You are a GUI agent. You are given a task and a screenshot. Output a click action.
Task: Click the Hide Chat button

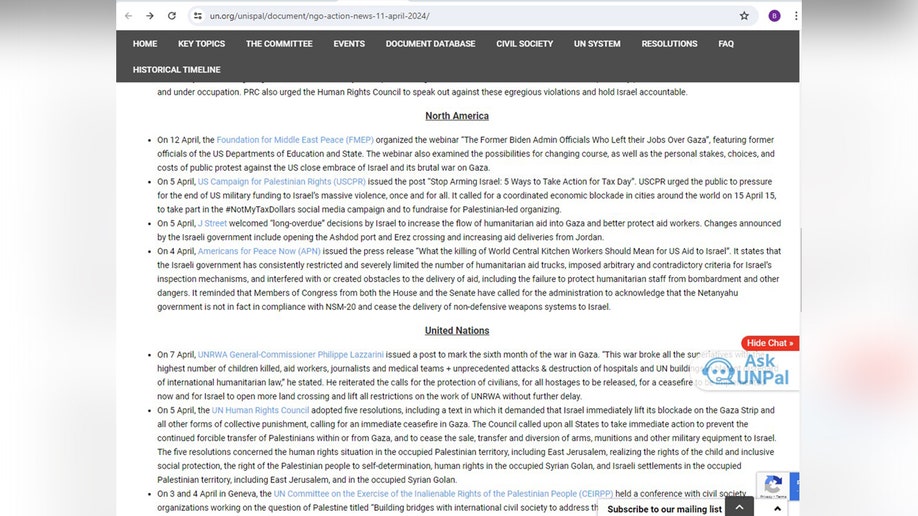[x=770, y=343]
